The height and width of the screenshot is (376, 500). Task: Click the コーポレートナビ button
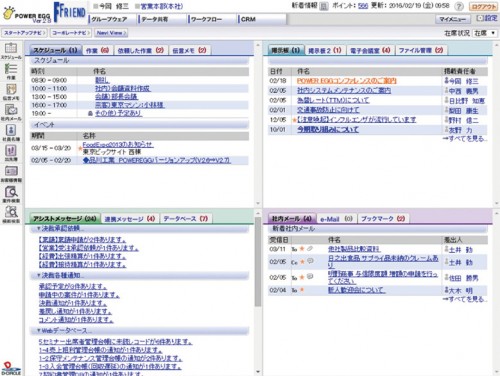point(71,33)
